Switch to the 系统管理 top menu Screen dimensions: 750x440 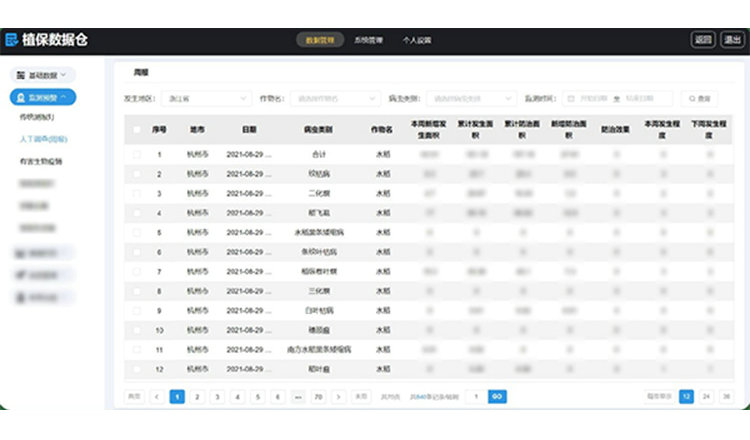(368, 40)
